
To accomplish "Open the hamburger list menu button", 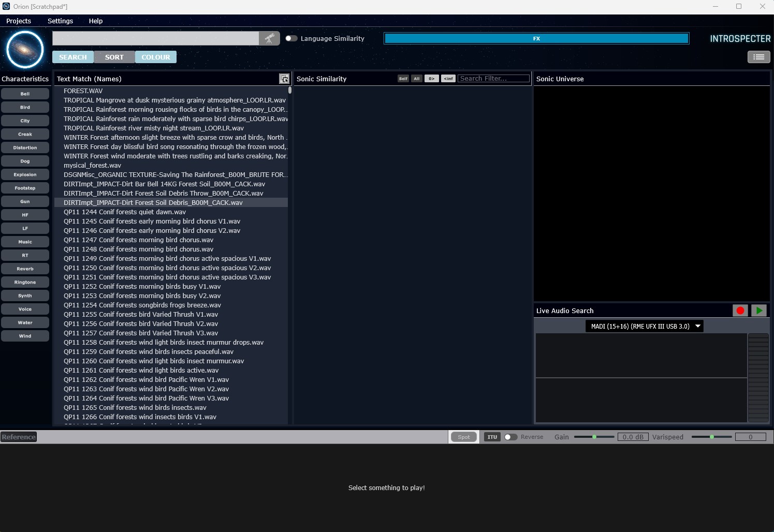I will [758, 57].
